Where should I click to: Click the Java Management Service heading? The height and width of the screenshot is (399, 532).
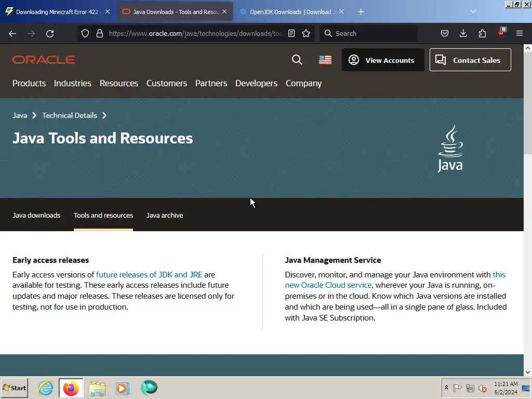(333, 260)
